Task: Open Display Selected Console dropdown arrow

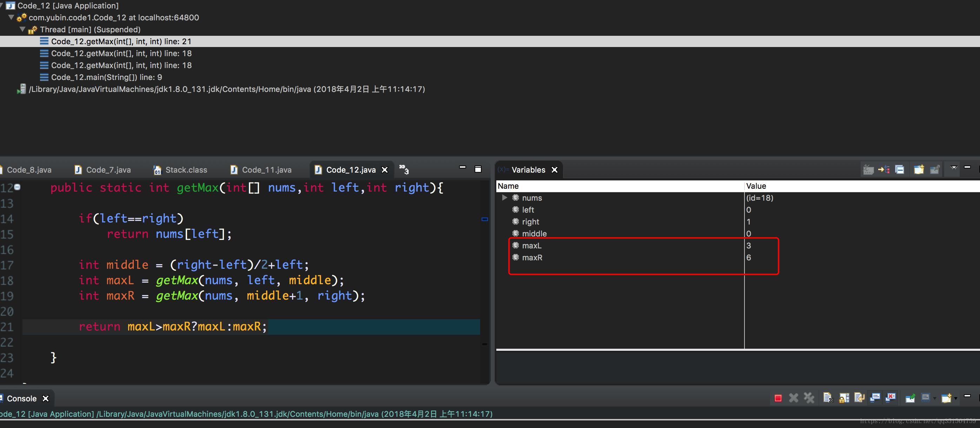Action: 934,399
